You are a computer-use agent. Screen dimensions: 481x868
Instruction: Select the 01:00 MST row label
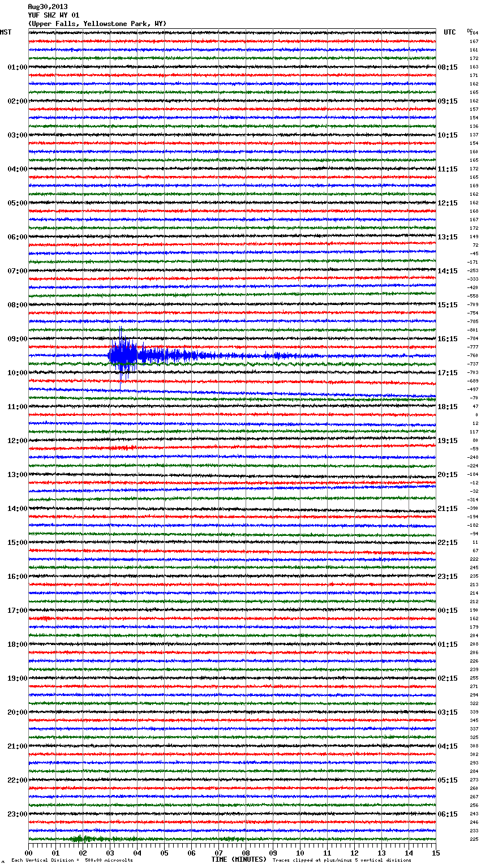[18, 67]
